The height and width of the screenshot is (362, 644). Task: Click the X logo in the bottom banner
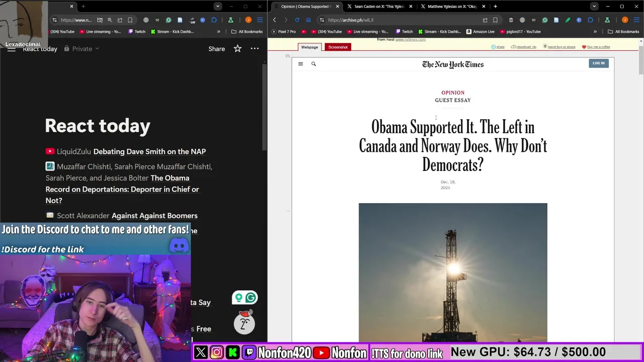201,352
